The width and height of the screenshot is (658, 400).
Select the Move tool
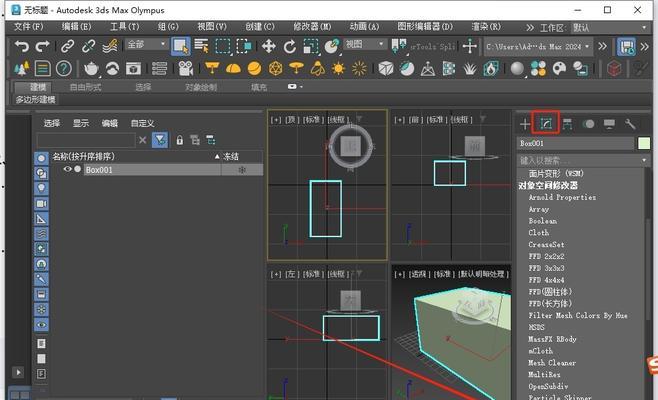tap(268, 46)
